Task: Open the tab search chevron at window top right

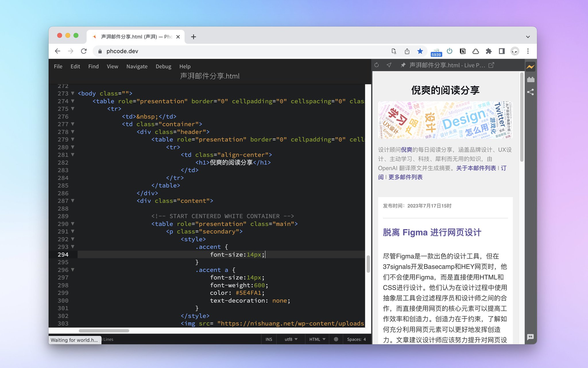Action: tap(528, 37)
